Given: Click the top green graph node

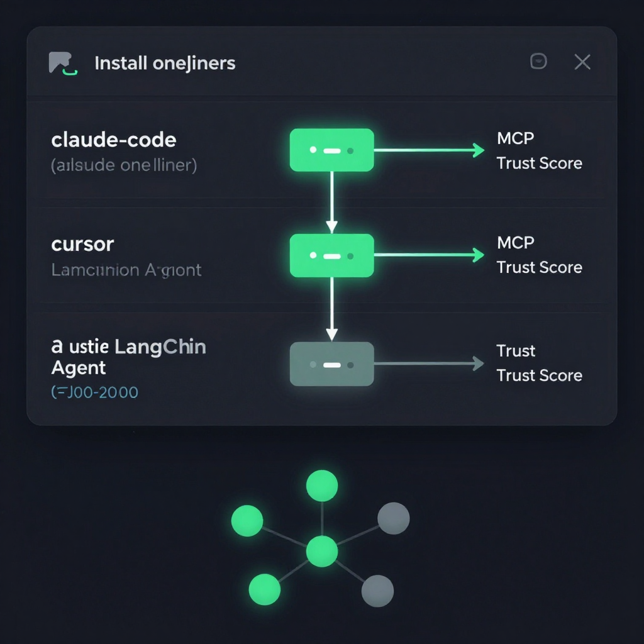Looking at the screenshot, I should (322, 486).
